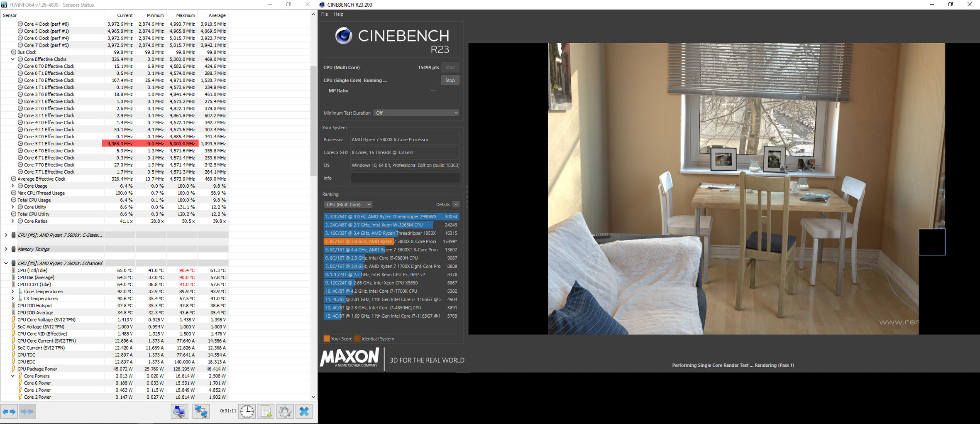Open HWiNFO sensor settings gear icon
This screenshot has width=980, height=424.
coord(285,412)
